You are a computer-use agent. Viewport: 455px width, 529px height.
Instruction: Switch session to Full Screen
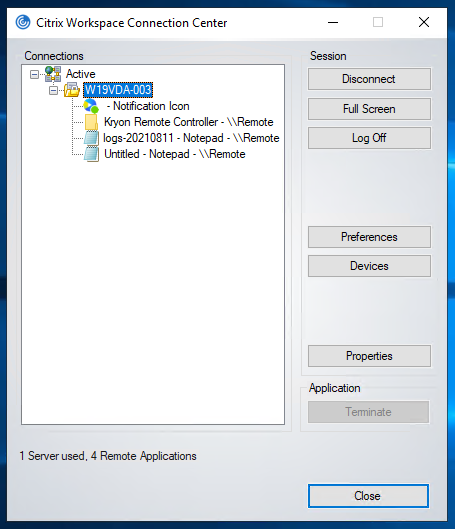point(369,109)
